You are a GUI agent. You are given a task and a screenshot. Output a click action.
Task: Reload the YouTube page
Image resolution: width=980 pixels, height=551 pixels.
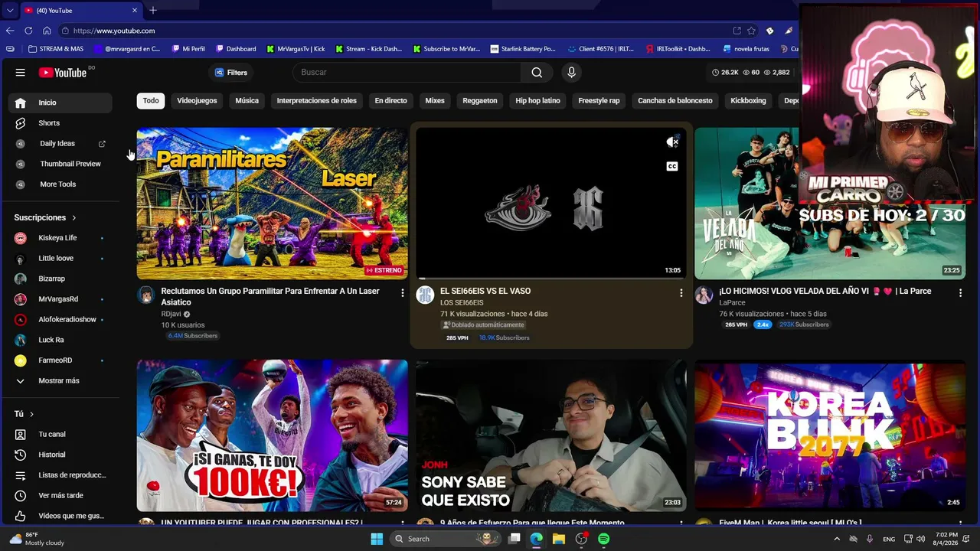click(x=28, y=31)
